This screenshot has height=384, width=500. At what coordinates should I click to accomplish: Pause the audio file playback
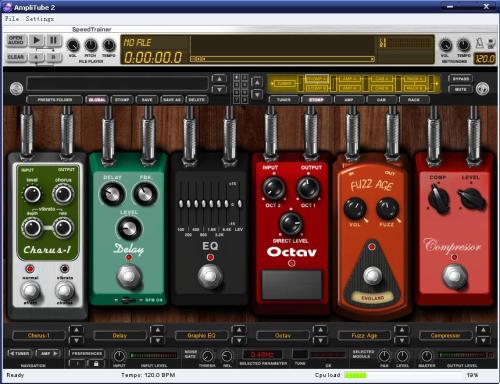point(53,40)
